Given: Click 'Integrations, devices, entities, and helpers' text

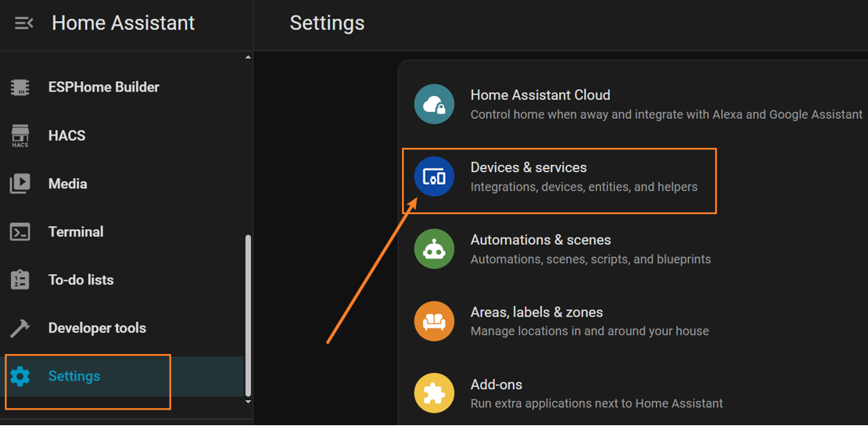Looking at the screenshot, I should (x=584, y=187).
